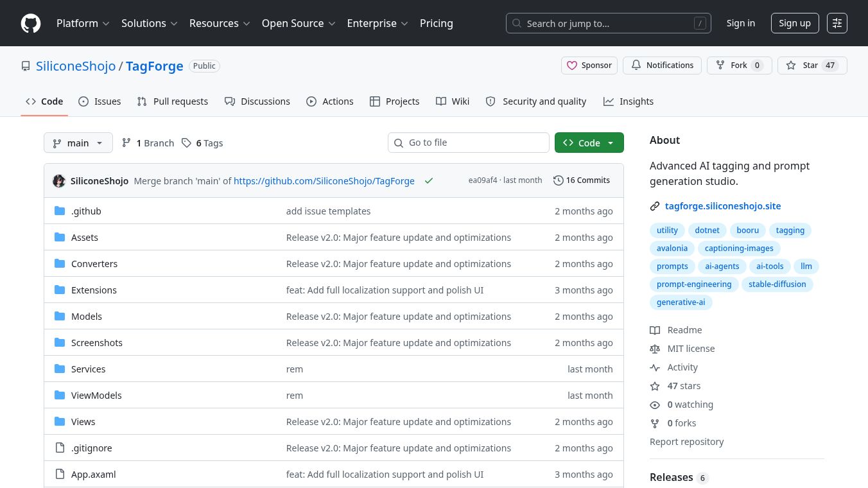Open the Pull requests tab

pos(173,101)
